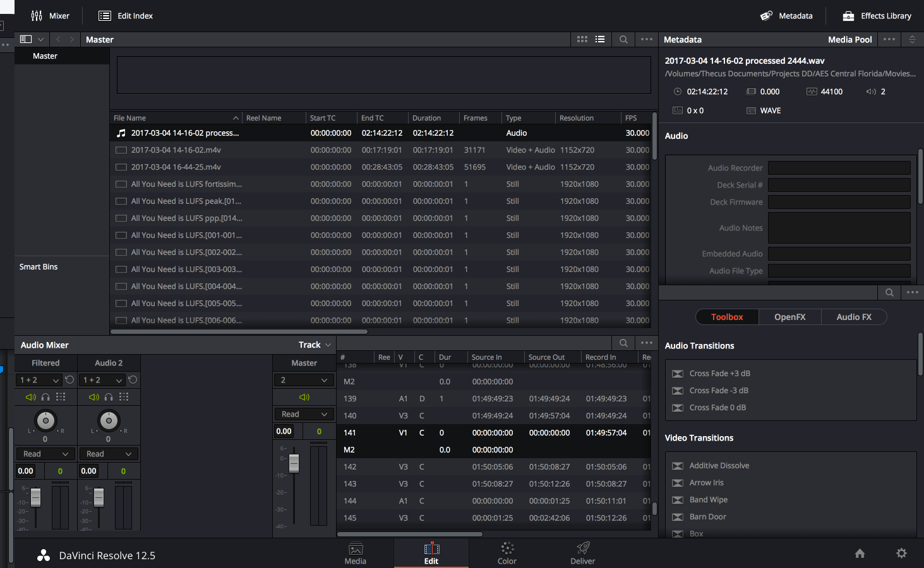Click the media pool search magnifier
This screenshot has height=568, width=924.
point(623,39)
